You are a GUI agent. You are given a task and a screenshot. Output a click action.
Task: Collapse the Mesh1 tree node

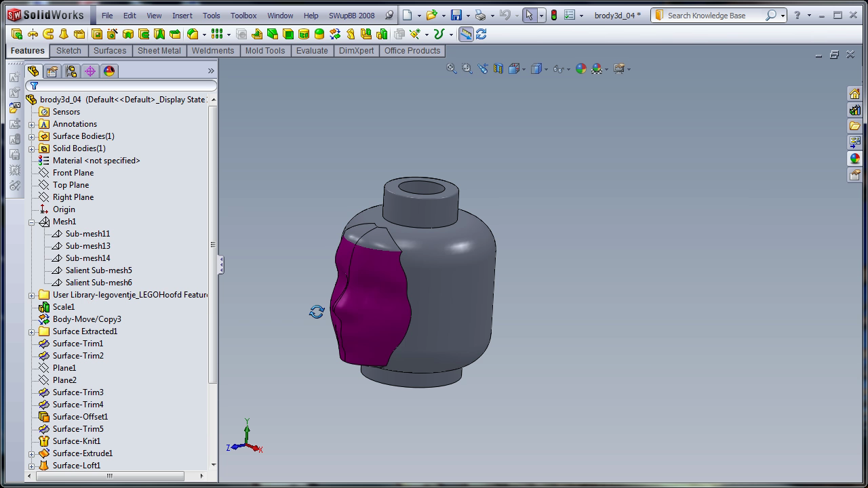32,222
